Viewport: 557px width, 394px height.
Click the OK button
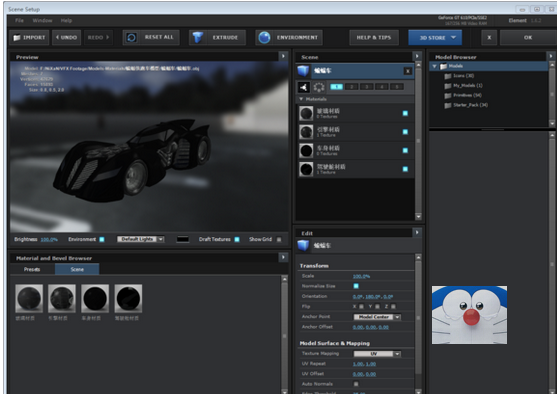(528, 37)
